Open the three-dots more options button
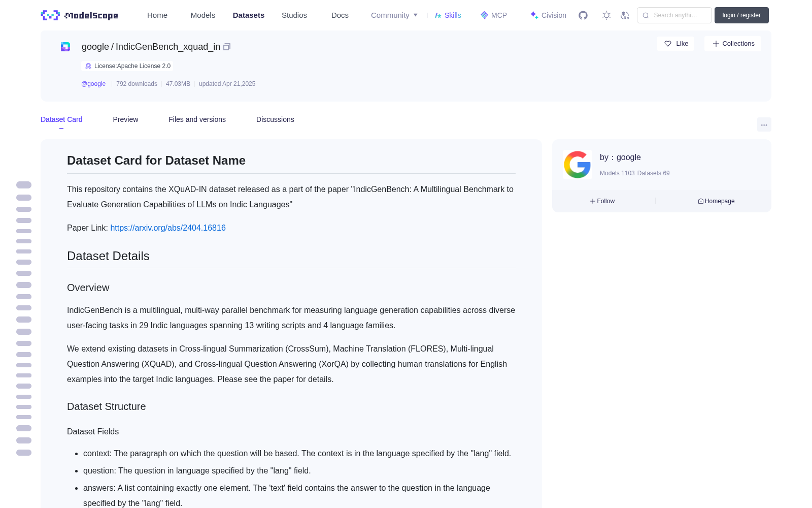 click(x=764, y=124)
